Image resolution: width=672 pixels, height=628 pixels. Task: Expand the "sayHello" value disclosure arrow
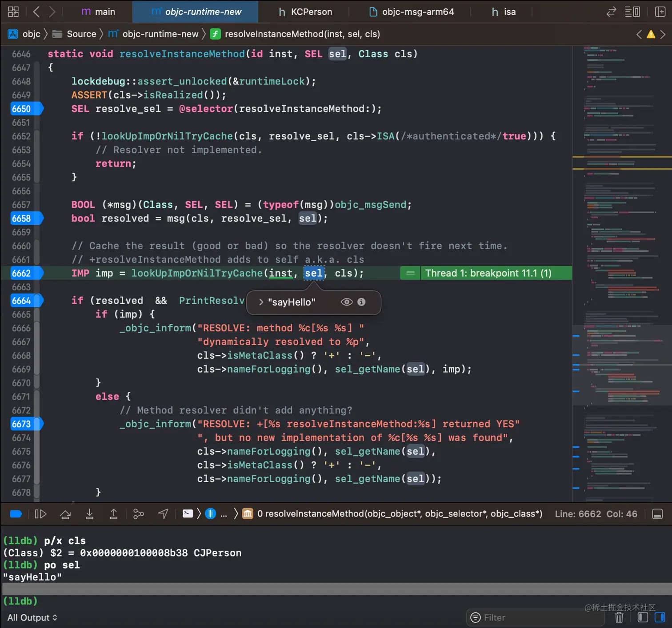pos(261,302)
